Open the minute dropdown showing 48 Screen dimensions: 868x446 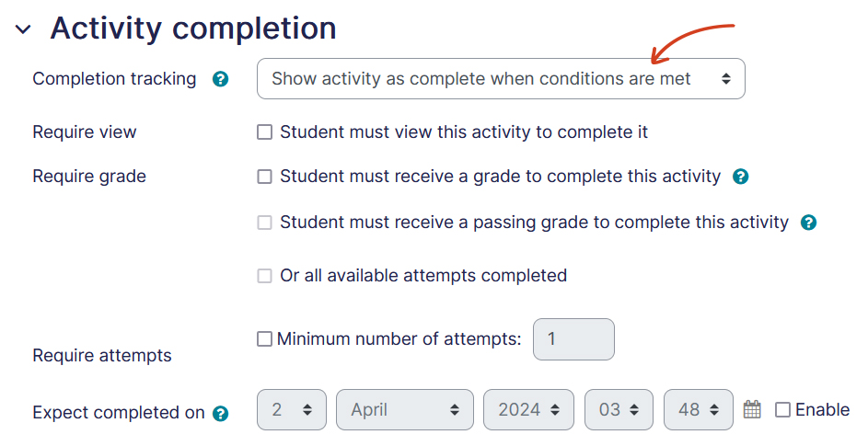698,410
